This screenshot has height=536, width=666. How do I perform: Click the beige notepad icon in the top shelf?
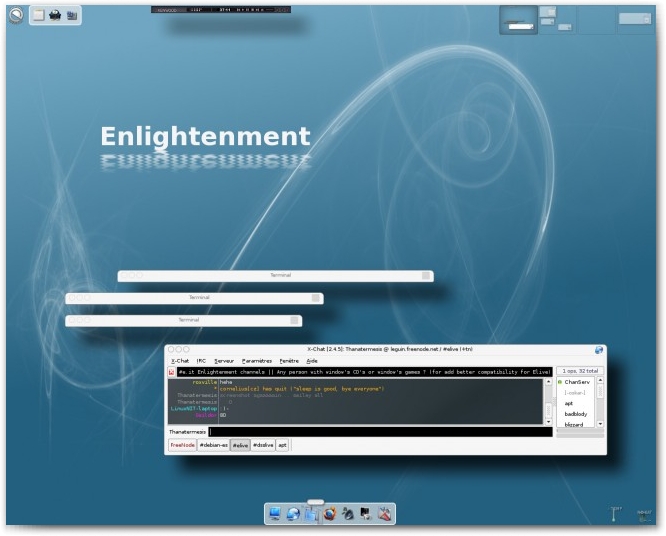(39, 15)
